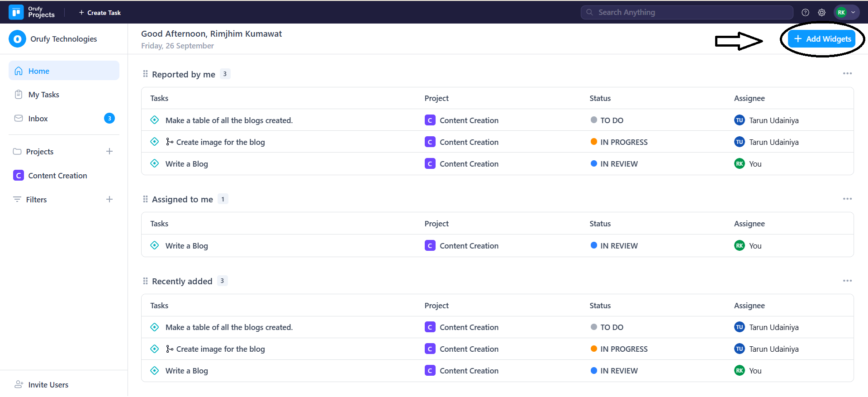Click the help question mark icon

[805, 13]
